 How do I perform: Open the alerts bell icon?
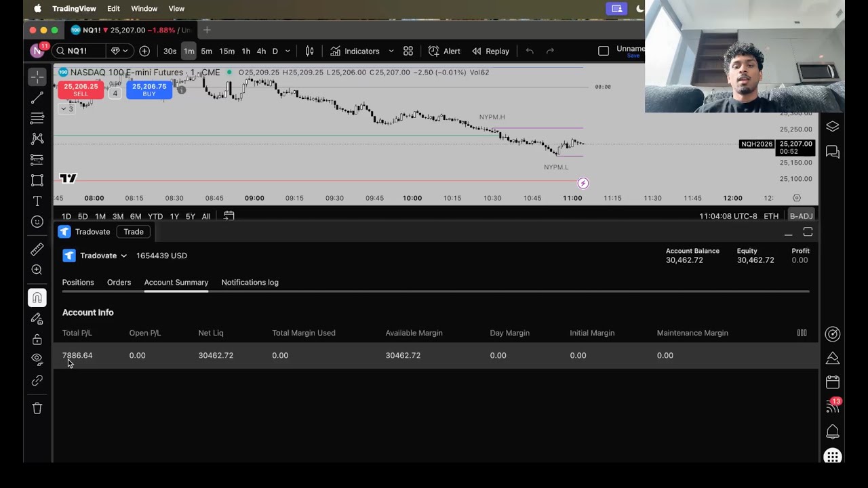point(833,432)
